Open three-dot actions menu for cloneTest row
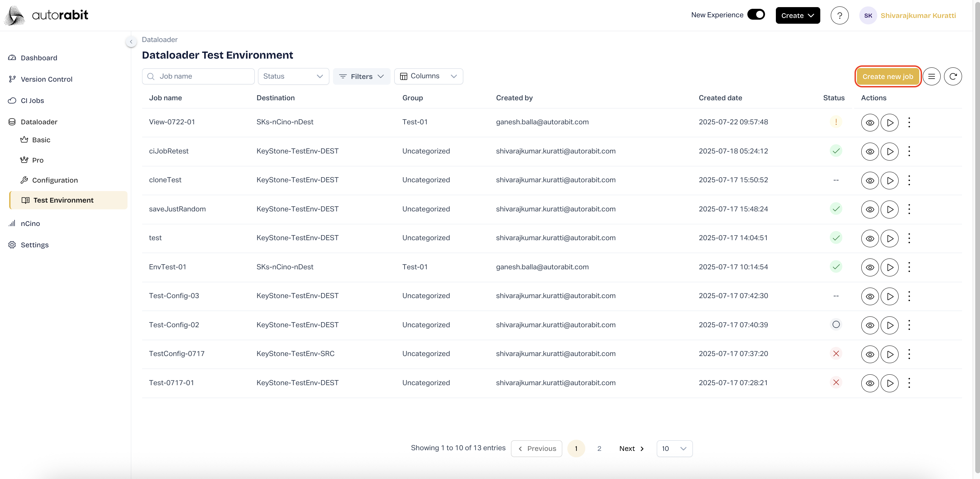The height and width of the screenshot is (479, 980). (909, 180)
